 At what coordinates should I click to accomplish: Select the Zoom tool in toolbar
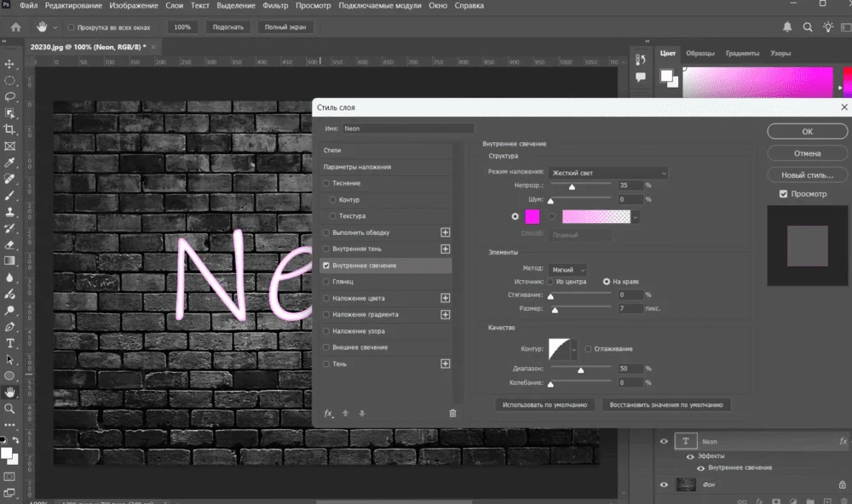click(10, 409)
